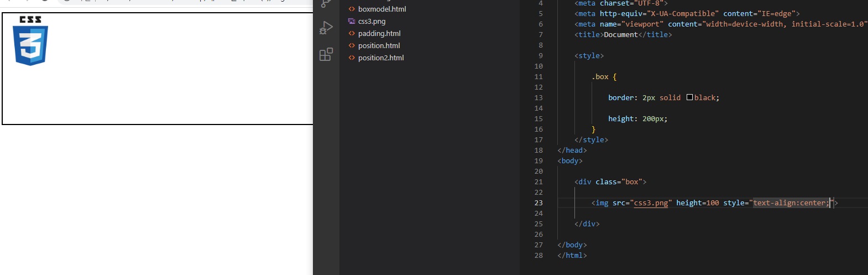Open css3.png in the explorer

[x=372, y=21]
